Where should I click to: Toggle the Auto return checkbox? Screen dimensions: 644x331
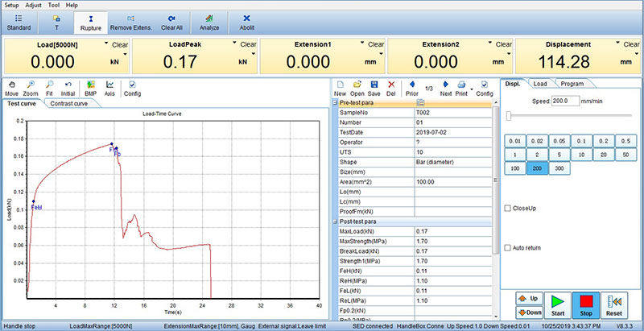click(507, 247)
